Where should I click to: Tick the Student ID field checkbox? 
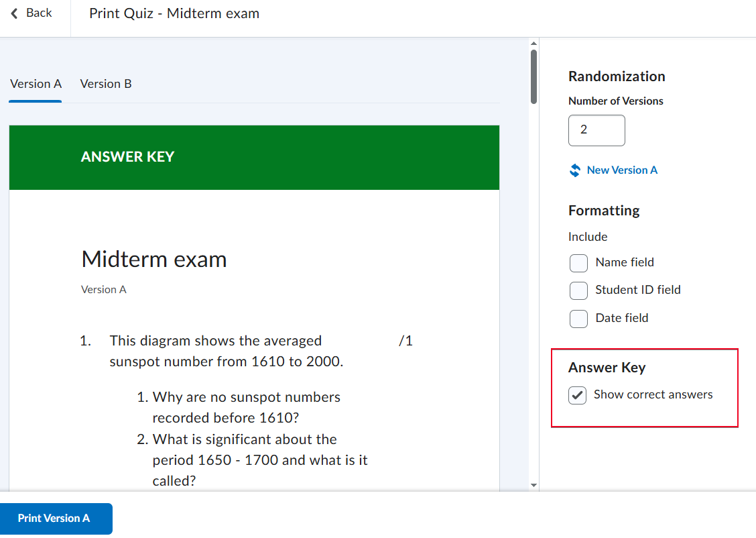tap(578, 290)
